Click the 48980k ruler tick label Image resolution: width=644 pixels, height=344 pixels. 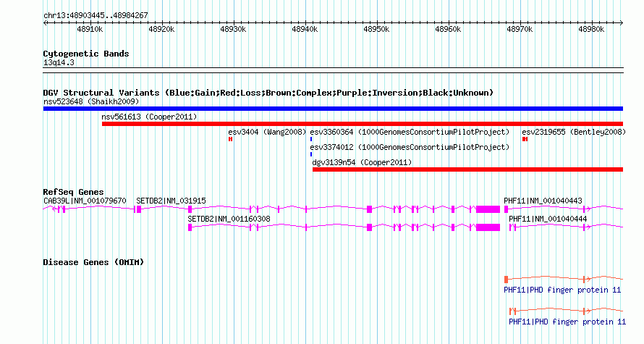click(591, 29)
